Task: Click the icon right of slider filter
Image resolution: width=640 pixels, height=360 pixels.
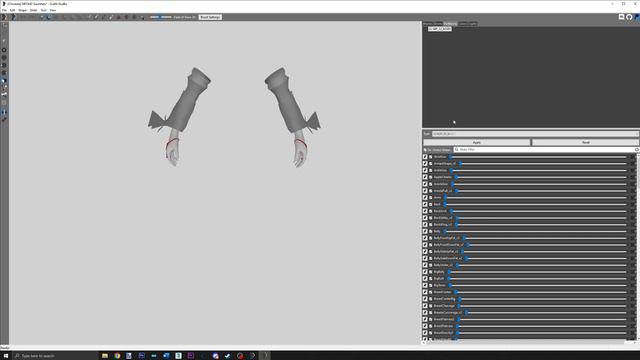Action: click(x=636, y=150)
